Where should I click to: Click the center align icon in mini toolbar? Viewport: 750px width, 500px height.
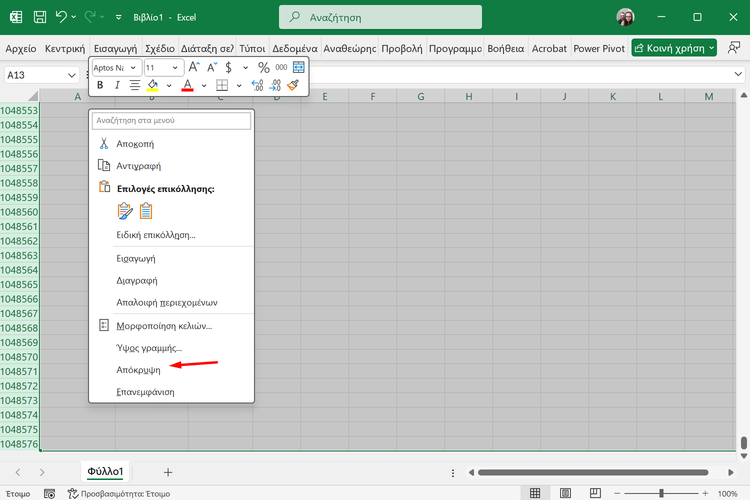[x=135, y=86]
